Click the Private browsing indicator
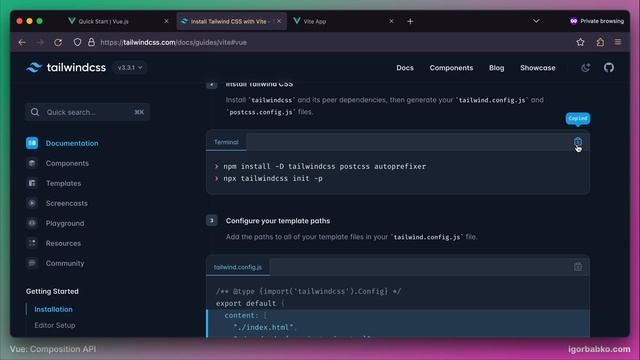Image resolution: width=640 pixels, height=360 pixels. click(597, 21)
